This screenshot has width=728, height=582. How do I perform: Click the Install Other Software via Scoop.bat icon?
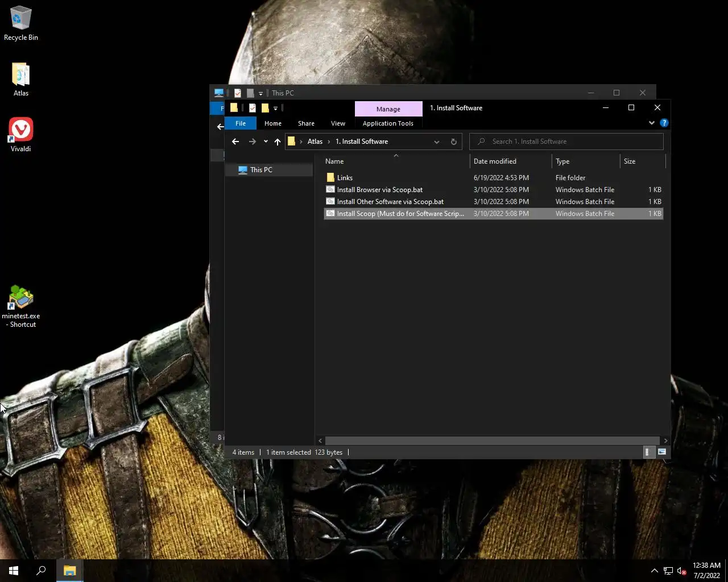[330, 201]
